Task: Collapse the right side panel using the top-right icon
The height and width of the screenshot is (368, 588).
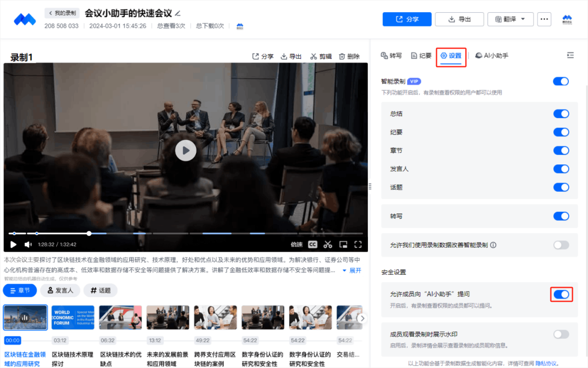Action: click(x=570, y=55)
